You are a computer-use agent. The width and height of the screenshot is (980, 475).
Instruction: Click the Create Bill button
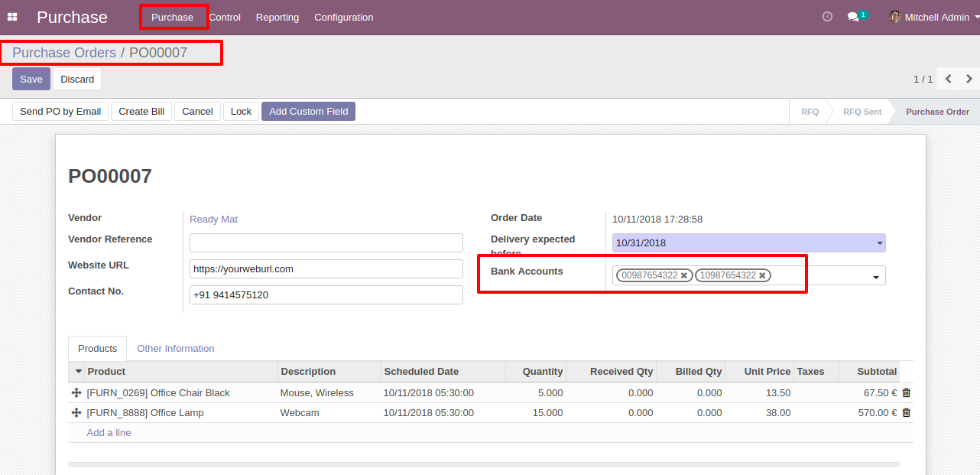click(141, 112)
